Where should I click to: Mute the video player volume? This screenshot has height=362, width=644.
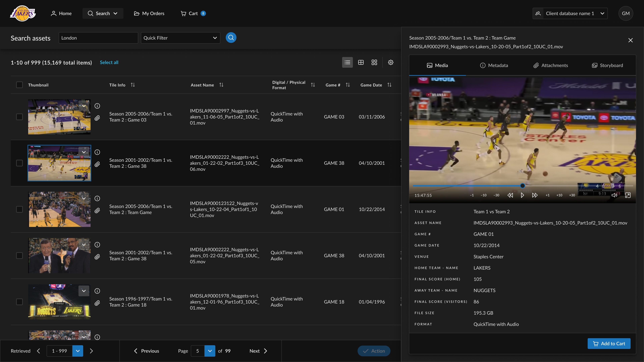pos(614,195)
